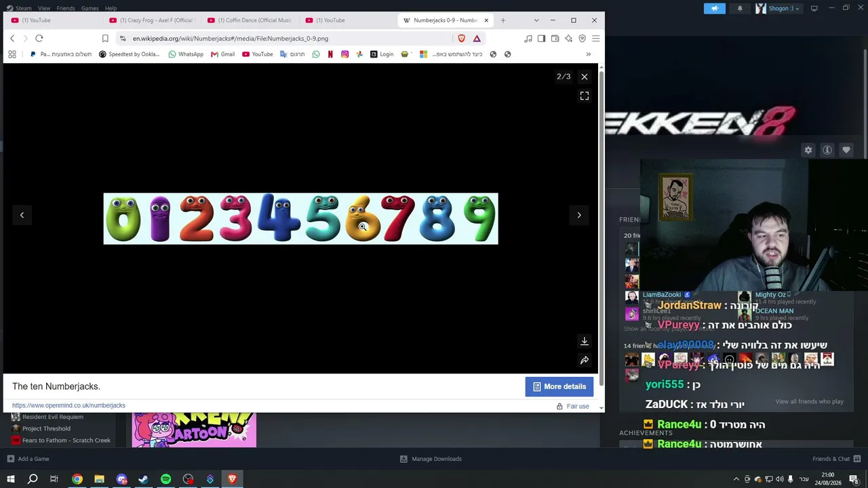This screenshot has width=868, height=488.
Task: Open the Login bookmark
Action: click(382, 54)
